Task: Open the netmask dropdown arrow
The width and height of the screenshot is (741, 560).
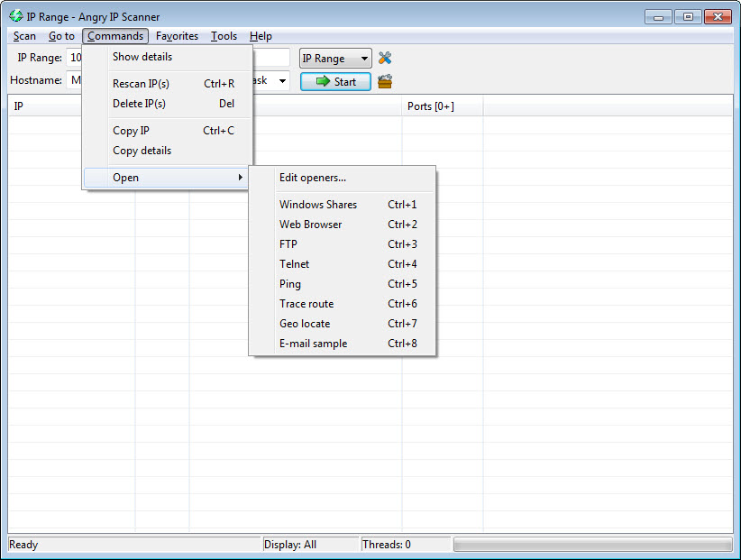Action: 282,81
